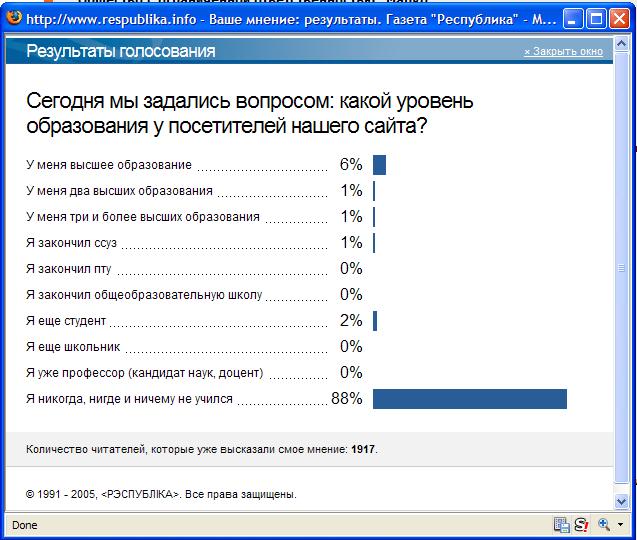637x540 pixels.
Task: Click the red S! status bar icon
Action: pos(580,524)
